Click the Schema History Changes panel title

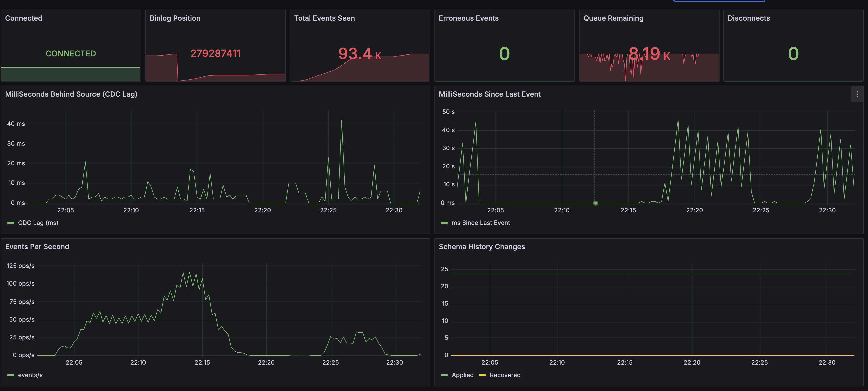coord(482,247)
